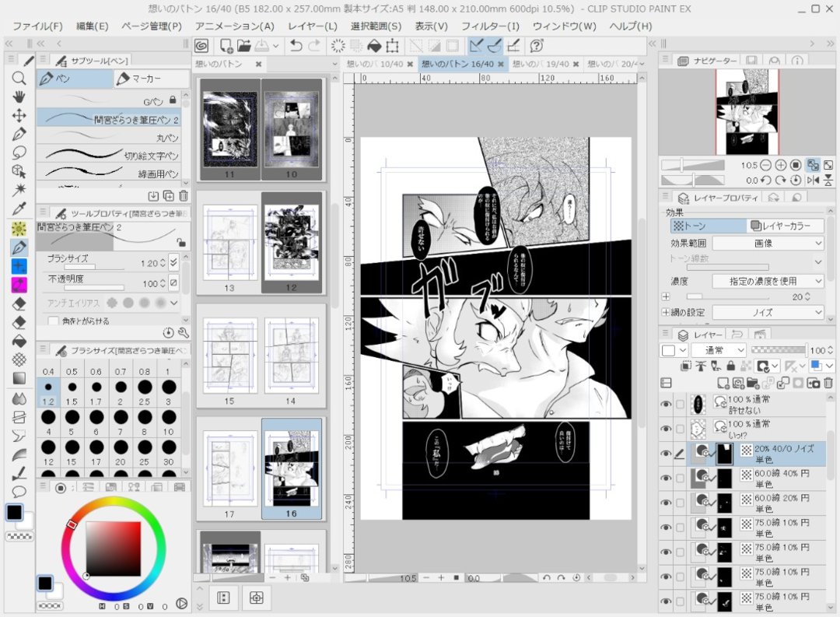Hide the 許せない layer eye icon
The image size is (840, 617).
(x=666, y=404)
